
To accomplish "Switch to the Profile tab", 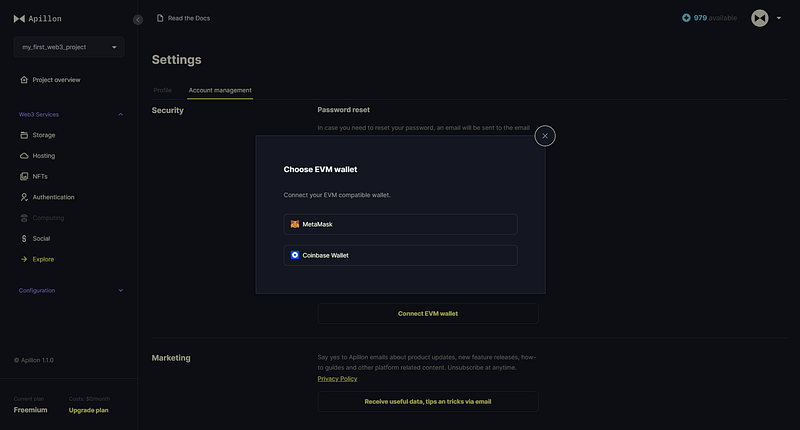I will 163,90.
